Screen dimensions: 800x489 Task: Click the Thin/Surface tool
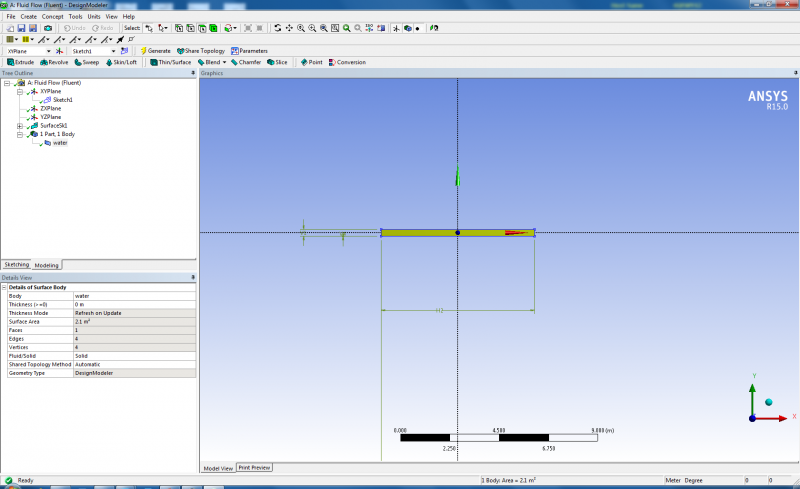click(170, 62)
